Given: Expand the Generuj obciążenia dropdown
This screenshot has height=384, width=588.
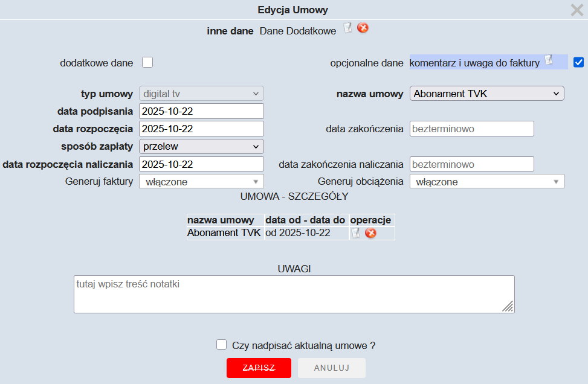Looking at the screenshot, I should [x=486, y=182].
